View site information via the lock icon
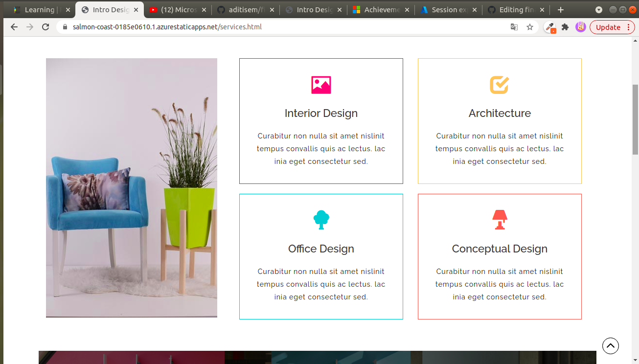 pos(65,27)
